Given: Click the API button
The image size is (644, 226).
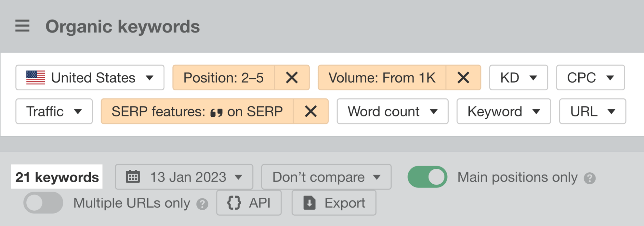Looking at the screenshot, I should point(249,203).
